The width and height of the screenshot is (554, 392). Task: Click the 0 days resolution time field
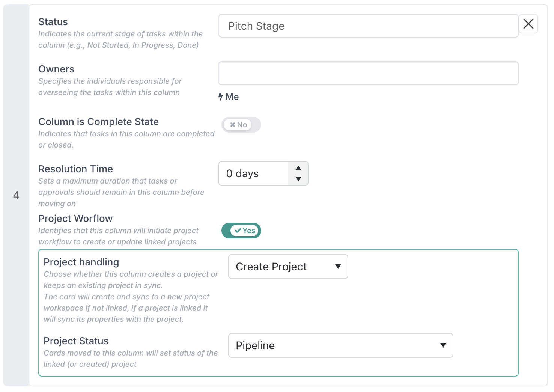point(253,173)
